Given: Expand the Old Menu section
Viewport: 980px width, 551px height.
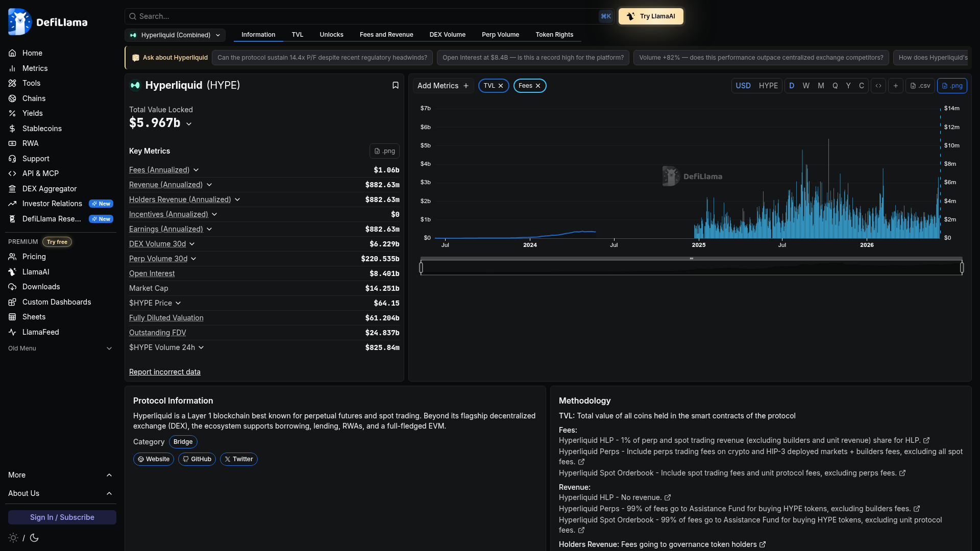Looking at the screenshot, I should (61, 348).
